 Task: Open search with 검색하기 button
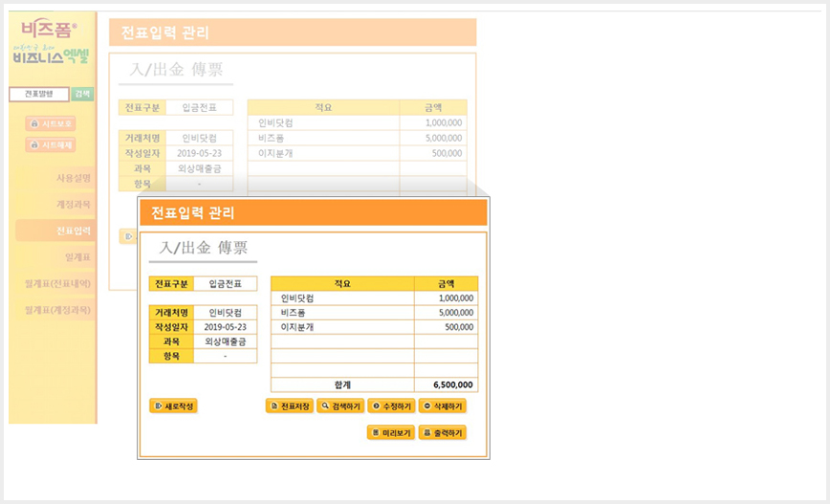point(340,406)
